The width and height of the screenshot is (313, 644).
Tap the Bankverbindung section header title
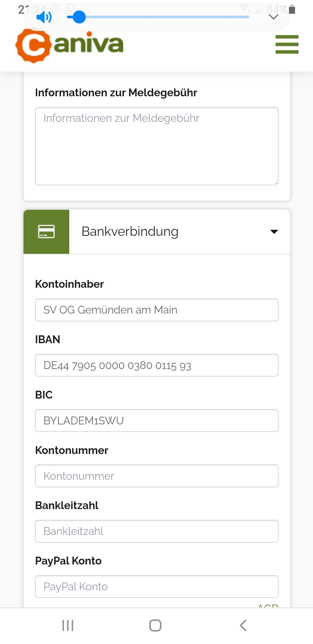[x=130, y=232]
